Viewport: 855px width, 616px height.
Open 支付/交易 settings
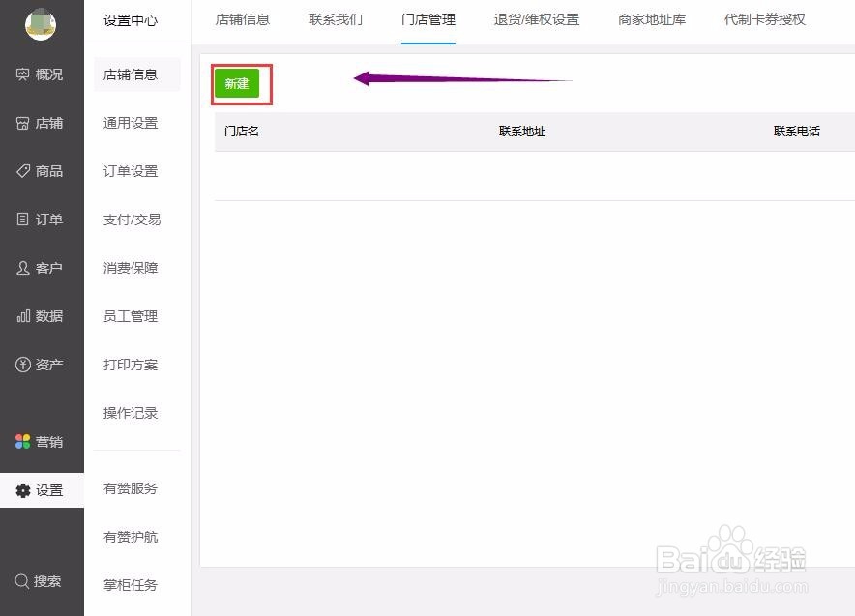click(132, 220)
